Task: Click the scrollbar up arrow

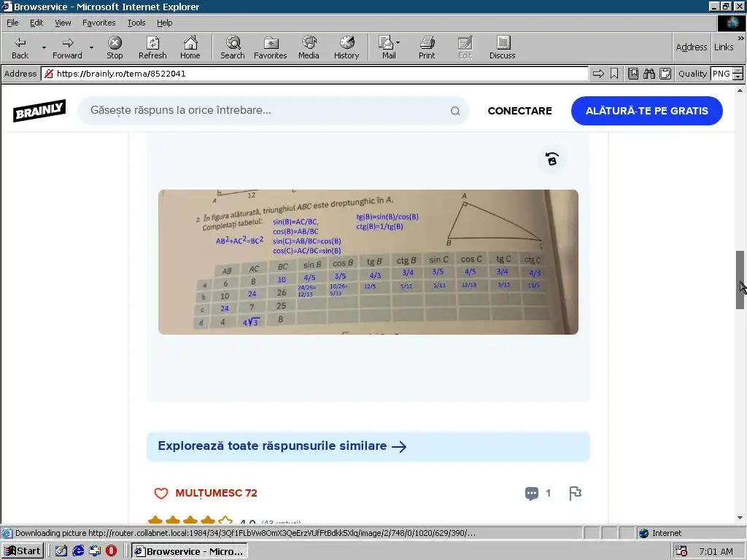Action: 740,90
